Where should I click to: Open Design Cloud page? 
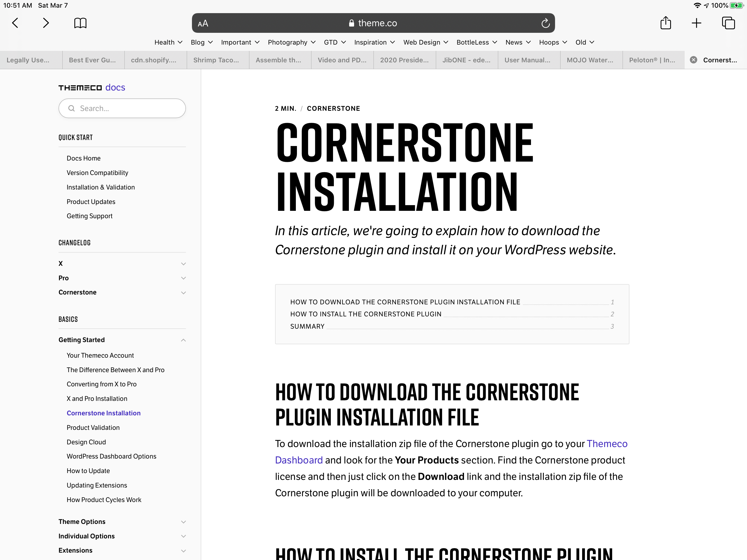(x=86, y=442)
